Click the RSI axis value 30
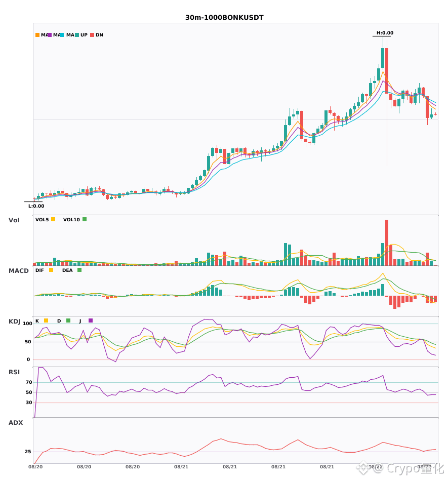Viewport: 448px width, 481px height. [29, 403]
